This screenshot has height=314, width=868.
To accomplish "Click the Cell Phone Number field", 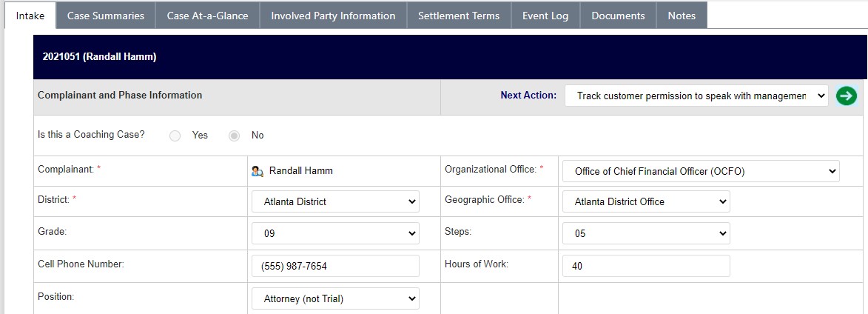I will click(x=335, y=266).
